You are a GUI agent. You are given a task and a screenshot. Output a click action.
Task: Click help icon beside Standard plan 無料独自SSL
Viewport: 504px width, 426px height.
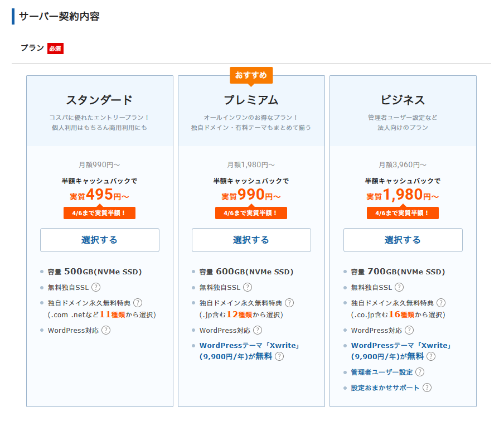pyautogui.click(x=96, y=288)
